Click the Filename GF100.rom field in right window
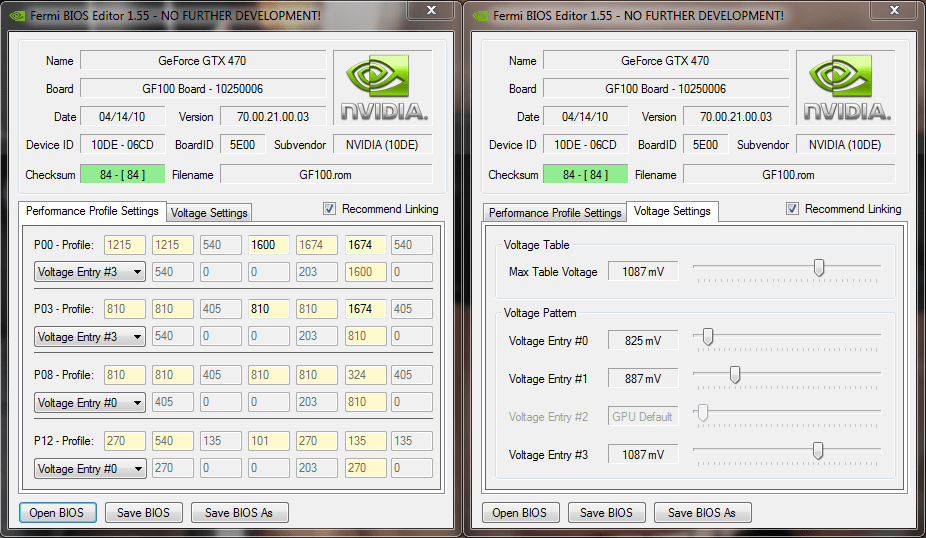The image size is (926, 538). [788, 174]
